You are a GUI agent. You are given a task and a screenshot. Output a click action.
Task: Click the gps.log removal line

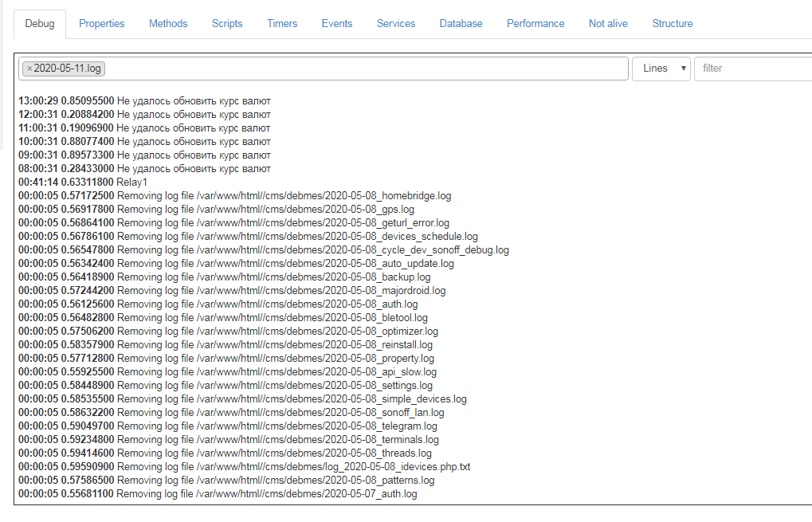[217, 210]
